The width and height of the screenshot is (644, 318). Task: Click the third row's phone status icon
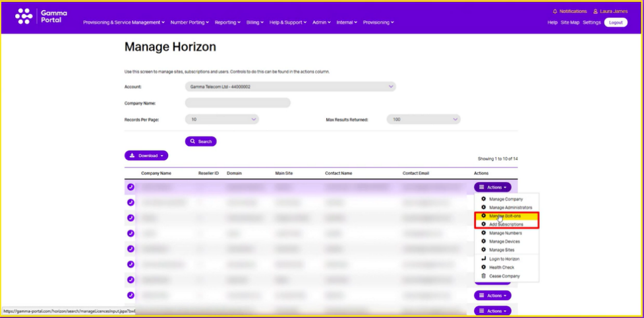(x=131, y=218)
